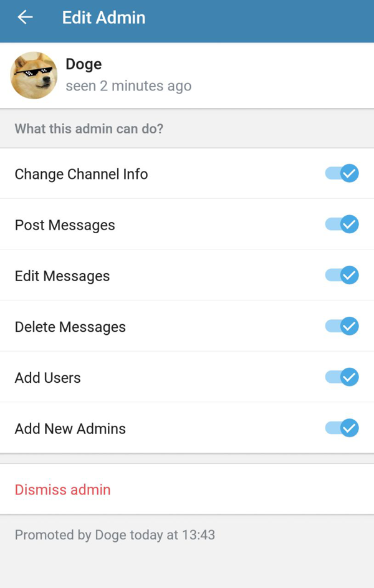Click the 'Delete Messages' row label
The image size is (374, 588).
(70, 327)
